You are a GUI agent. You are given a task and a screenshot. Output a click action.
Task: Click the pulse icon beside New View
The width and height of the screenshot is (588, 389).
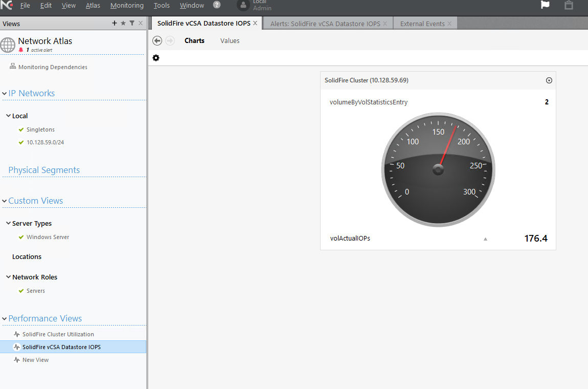pyautogui.click(x=16, y=360)
